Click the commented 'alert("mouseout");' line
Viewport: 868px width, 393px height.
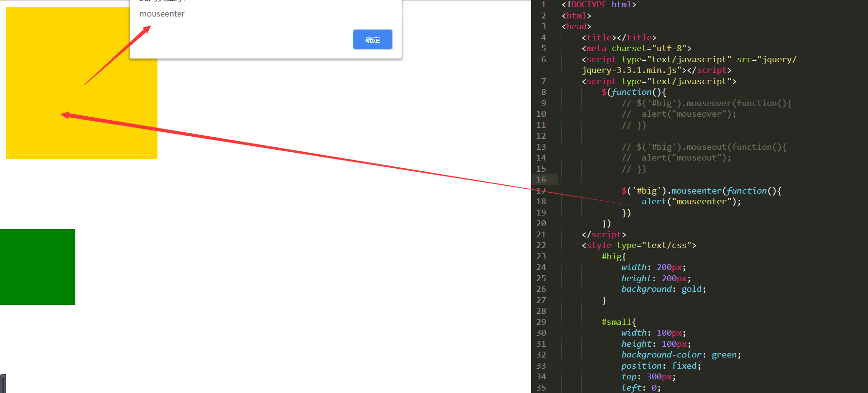(676, 158)
